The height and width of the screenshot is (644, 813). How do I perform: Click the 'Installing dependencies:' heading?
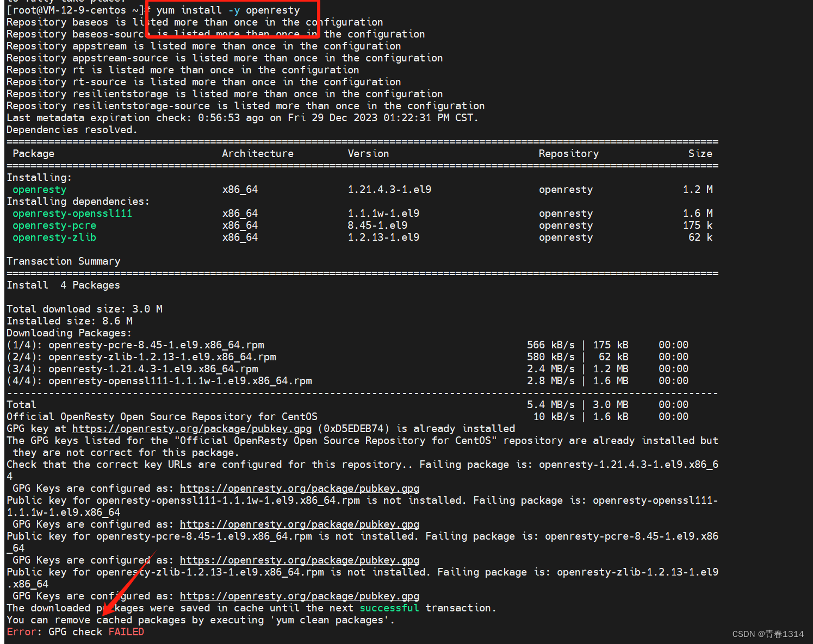coord(78,202)
